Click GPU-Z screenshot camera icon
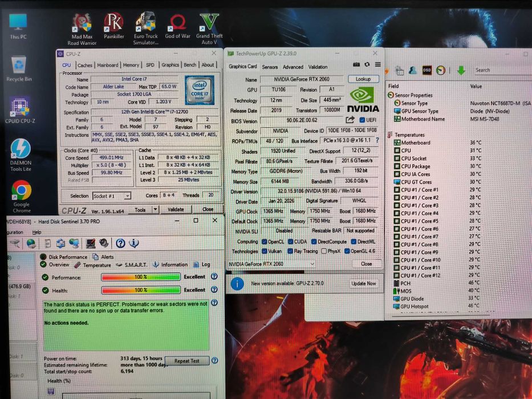Image resolution: width=532 pixels, height=399 pixels. click(356, 64)
